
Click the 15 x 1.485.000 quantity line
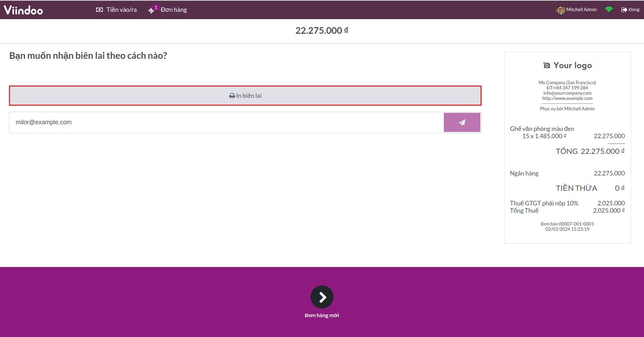click(544, 136)
